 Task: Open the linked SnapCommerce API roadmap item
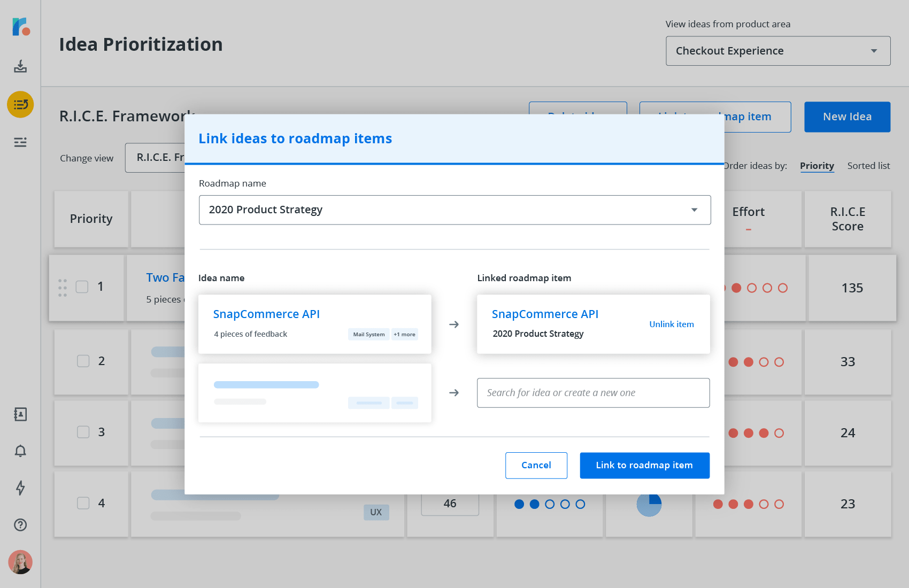pyautogui.click(x=545, y=314)
